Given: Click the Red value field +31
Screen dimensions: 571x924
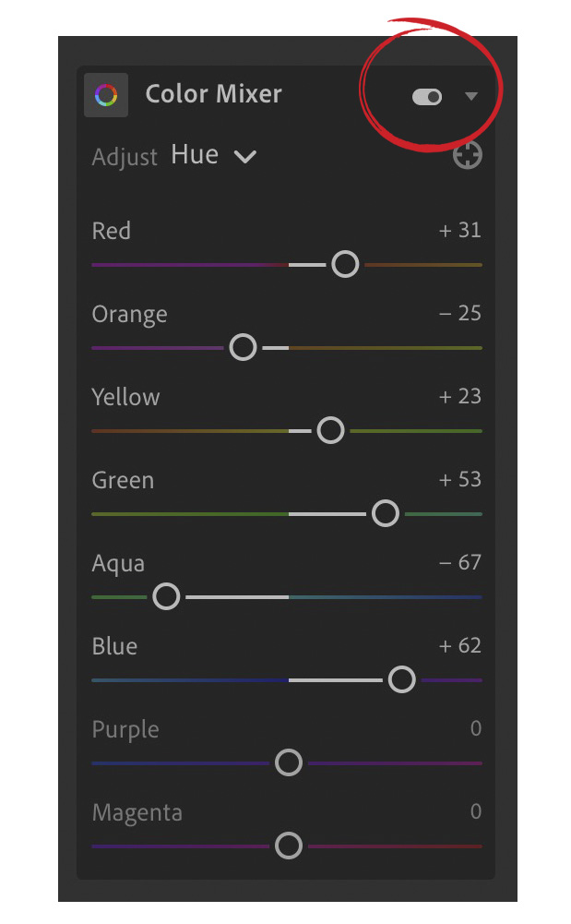Looking at the screenshot, I should point(460,231).
